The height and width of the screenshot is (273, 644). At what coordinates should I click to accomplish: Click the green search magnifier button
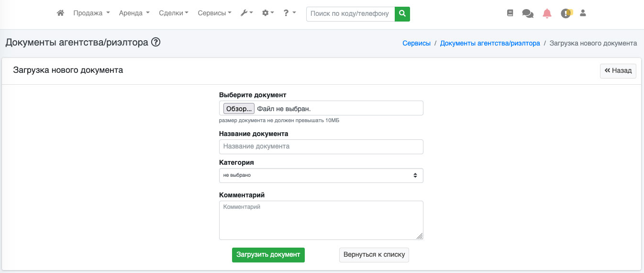(402, 14)
